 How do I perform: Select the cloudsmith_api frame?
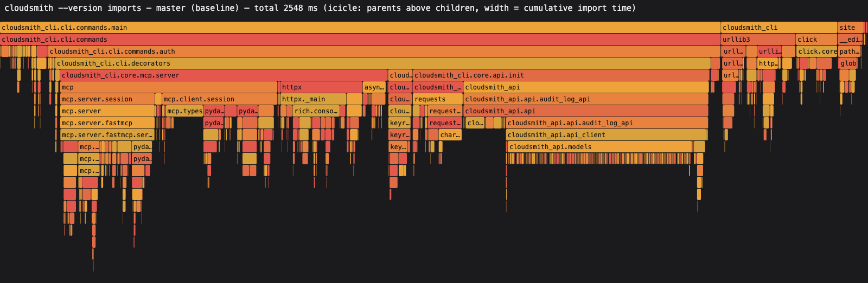click(586, 87)
